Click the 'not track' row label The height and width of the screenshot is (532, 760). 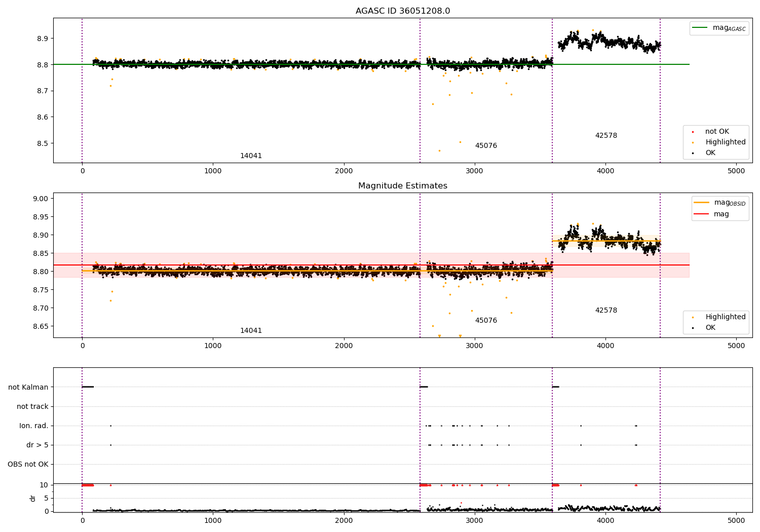(x=32, y=407)
